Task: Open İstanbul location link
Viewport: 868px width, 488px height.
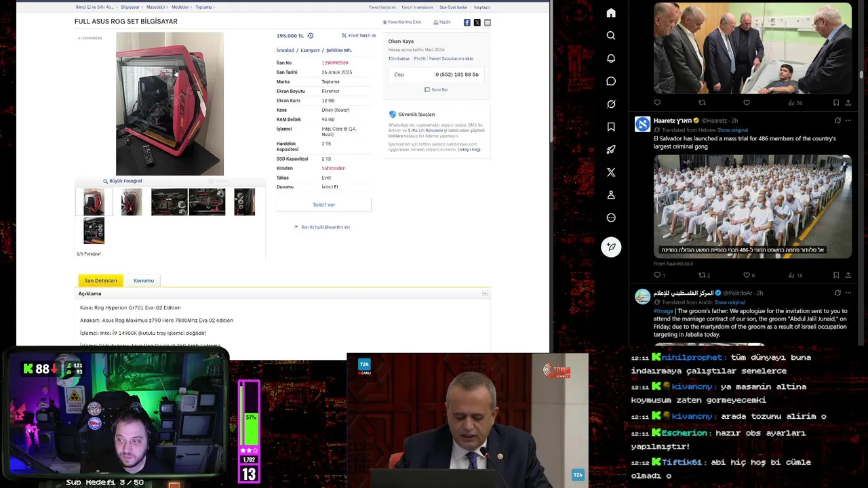Action: (285, 50)
